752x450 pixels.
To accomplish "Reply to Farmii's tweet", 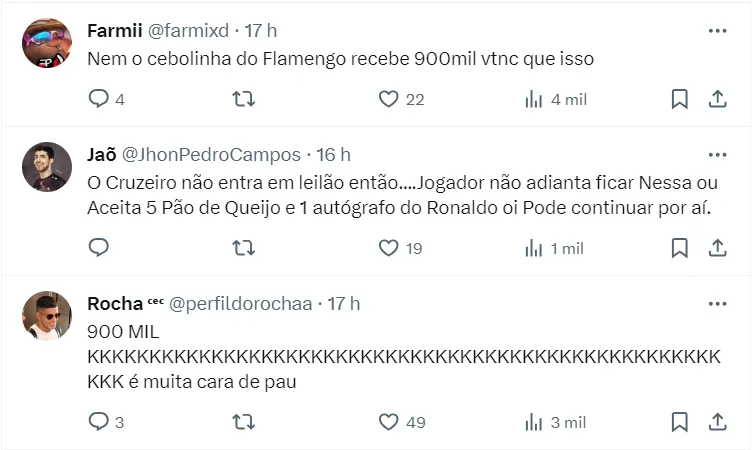I will tap(99, 99).
